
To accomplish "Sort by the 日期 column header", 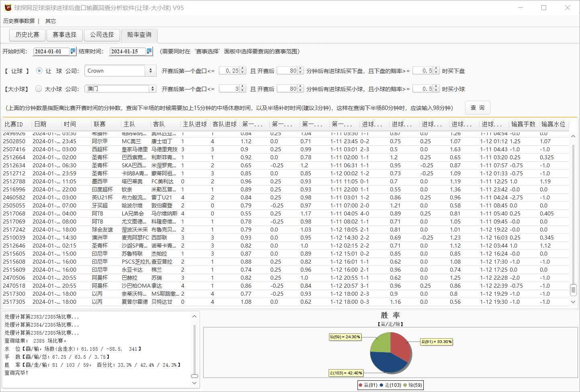I will point(47,124).
